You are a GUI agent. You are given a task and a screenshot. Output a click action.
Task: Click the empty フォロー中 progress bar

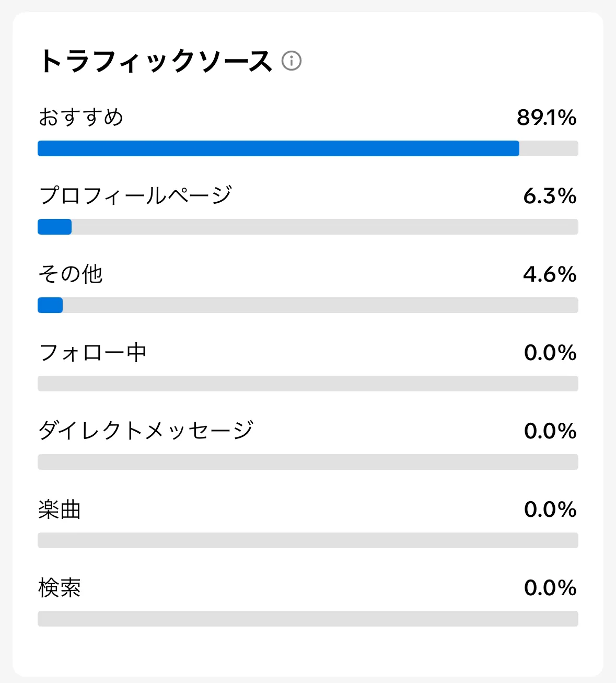point(308,384)
